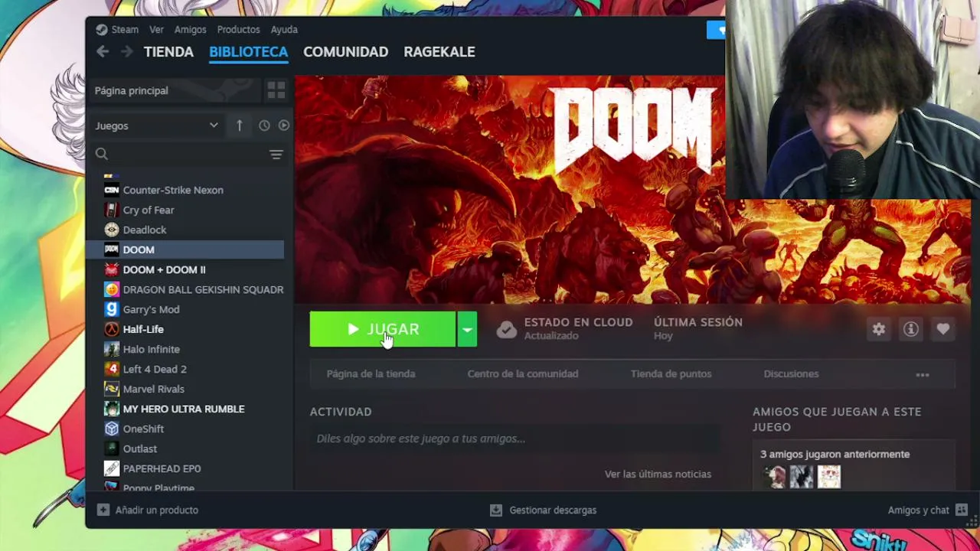Screen dimensions: 980x551
Task: Open the RAGEKALE profile tab
Action: point(439,52)
